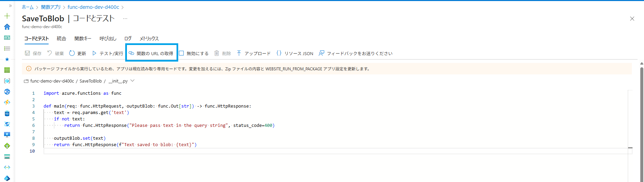Viewport: 644px width, 182px height.
Task: Open Function App lightning icon in sidebar
Action: point(7,103)
